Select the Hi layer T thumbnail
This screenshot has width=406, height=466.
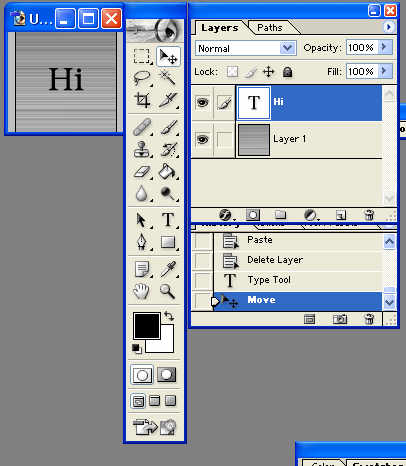(x=254, y=103)
